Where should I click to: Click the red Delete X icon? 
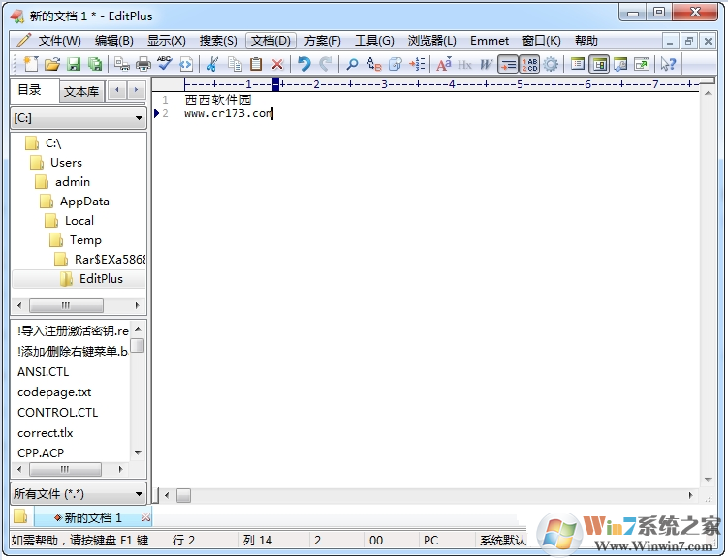point(277,64)
